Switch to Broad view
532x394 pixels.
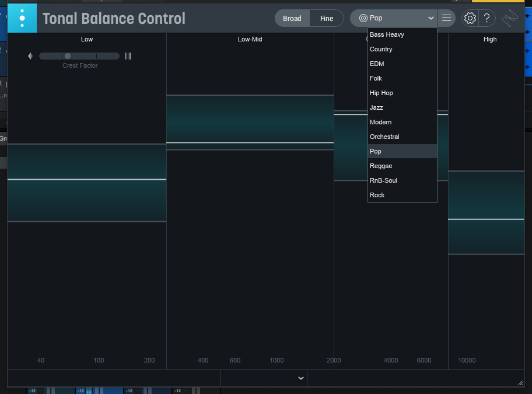(292, 18)
